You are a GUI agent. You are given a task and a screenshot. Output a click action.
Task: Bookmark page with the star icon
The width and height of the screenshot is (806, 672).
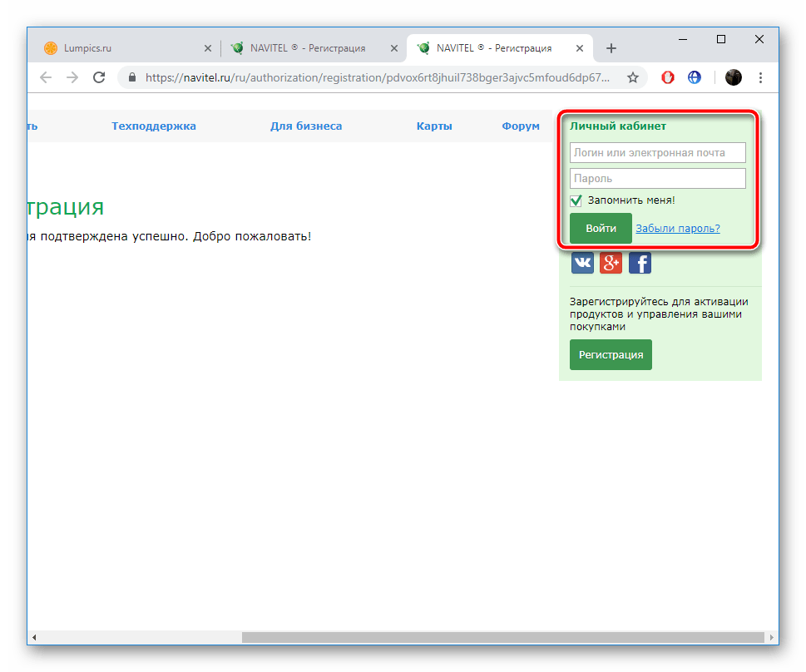pyautogui.click(x=633, y=77)
